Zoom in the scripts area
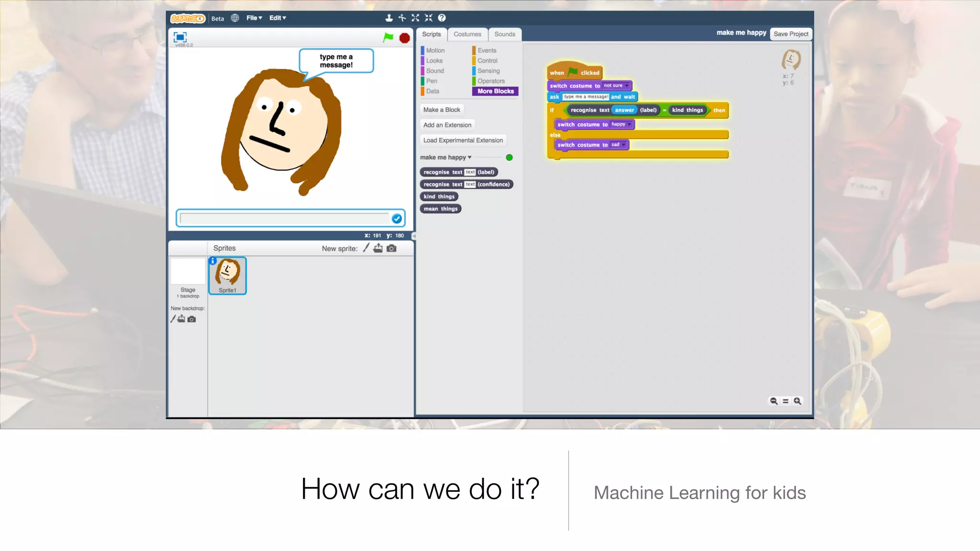Viewport: 980px width, 551px height. click(x=797, y=401)
